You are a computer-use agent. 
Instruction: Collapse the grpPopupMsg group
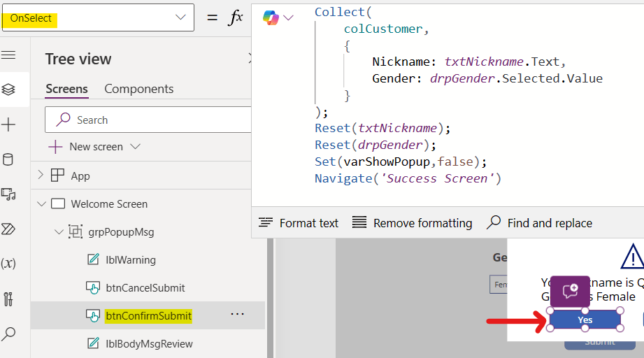(x=59, y=232)
